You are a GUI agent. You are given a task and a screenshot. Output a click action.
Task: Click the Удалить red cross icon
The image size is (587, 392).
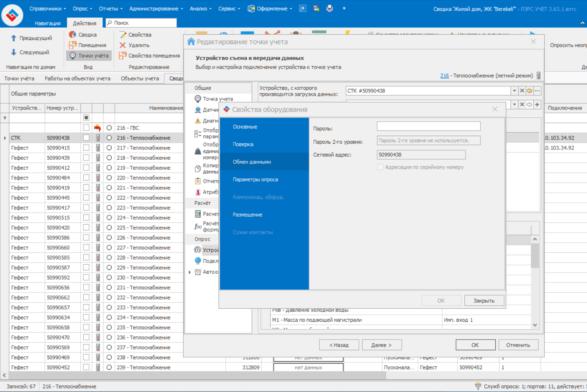click(x=123, y=45)
